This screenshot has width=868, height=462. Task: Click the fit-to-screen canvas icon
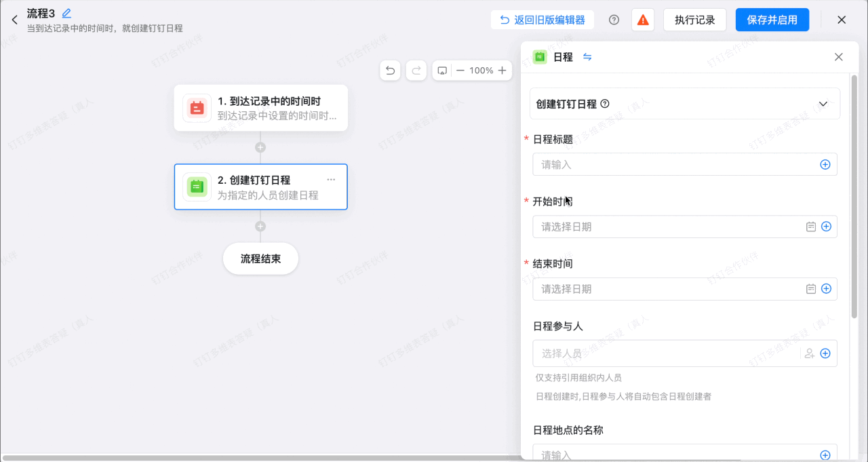[x=442, y=71]
